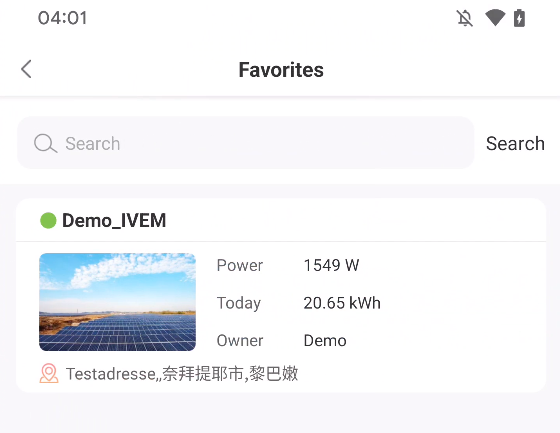This screenshot has width=560, height=433.
Task: Tap the Today label in plant card
Action: pyautogui.click(x=239, y=303)
